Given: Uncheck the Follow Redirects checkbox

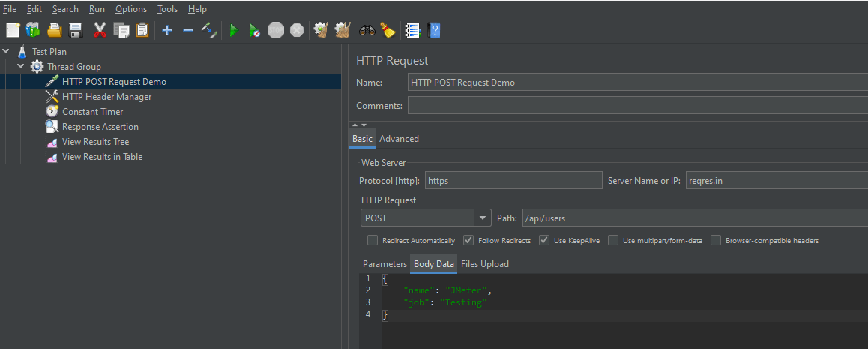Looking at the screenshot, I should pyautogui.click(x=468, y=241).
